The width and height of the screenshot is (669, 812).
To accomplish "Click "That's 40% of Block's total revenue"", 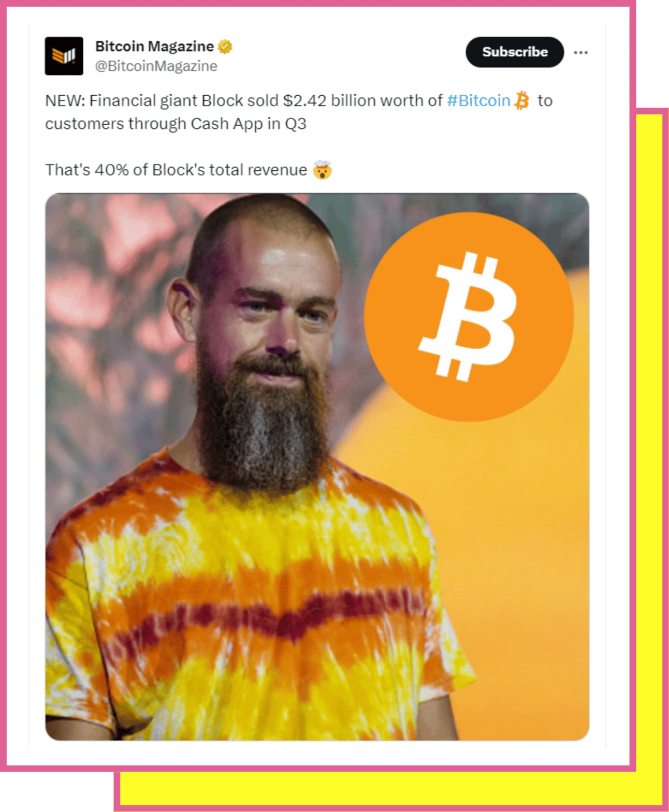I will [x=176, y=170].
